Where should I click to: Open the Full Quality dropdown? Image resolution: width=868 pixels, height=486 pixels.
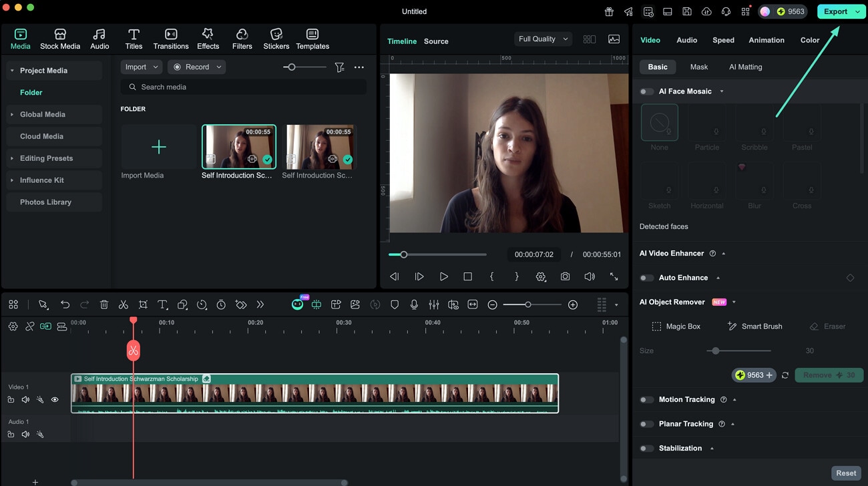(x=542, y=39)
